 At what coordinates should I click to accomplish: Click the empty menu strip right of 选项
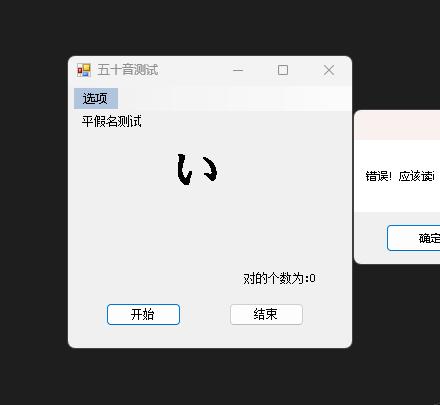pyautogui.click(x=235, y=98)
